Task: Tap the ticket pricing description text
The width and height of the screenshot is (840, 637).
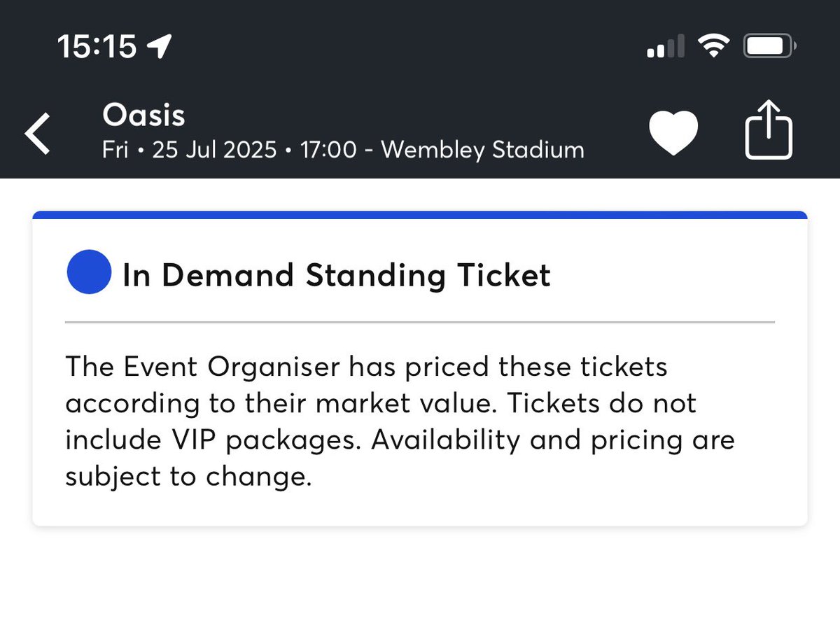Action: (400, 422)
